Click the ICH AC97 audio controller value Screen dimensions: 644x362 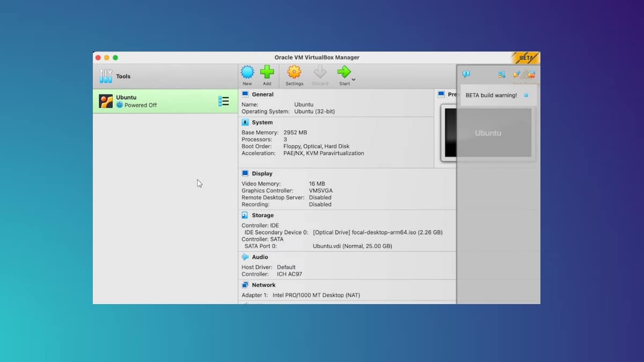click(289, 274)
